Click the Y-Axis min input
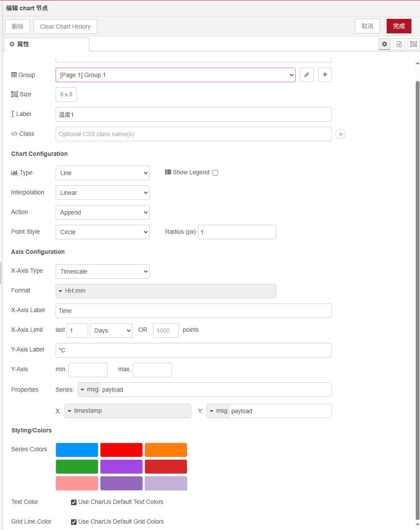Viewport: 420px width, 530px height. tap(88, 370)
